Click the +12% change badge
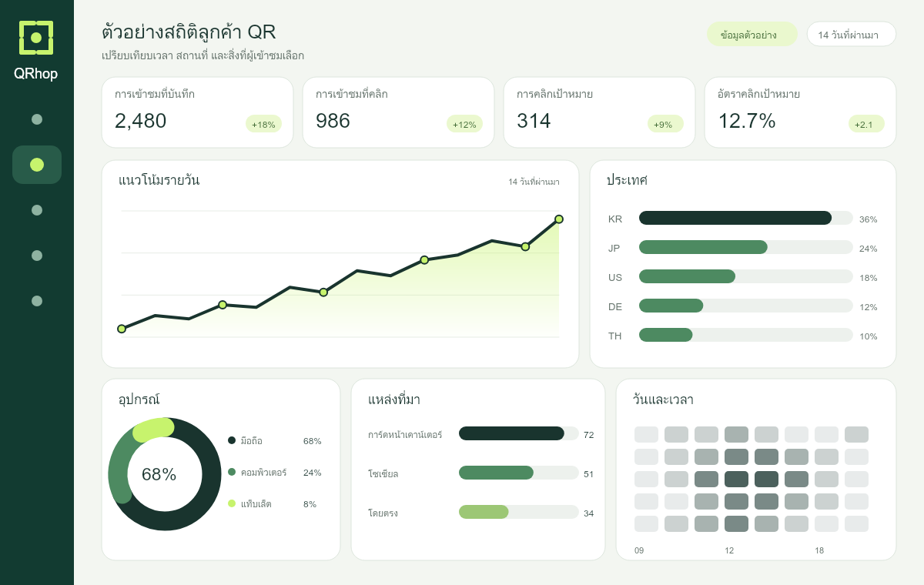The width and height of the screenshot is (924, 585). pyautogui.click(x=464, y=124)
